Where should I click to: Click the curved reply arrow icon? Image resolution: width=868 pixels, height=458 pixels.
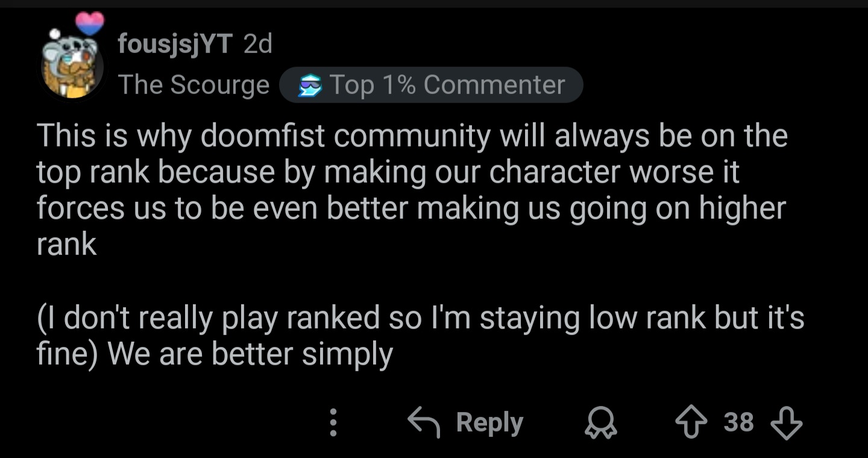[426, 422]
